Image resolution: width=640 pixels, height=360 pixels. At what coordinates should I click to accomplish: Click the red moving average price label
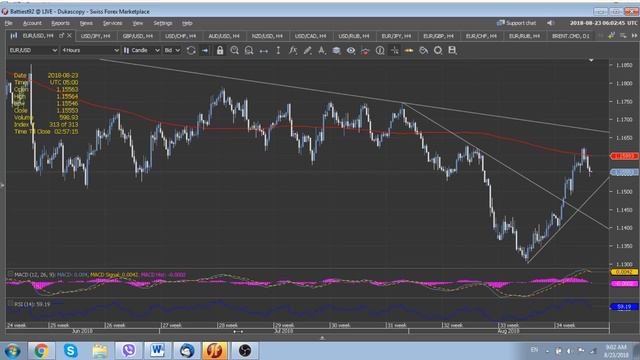pyautogui.click(x=624, y=156)
